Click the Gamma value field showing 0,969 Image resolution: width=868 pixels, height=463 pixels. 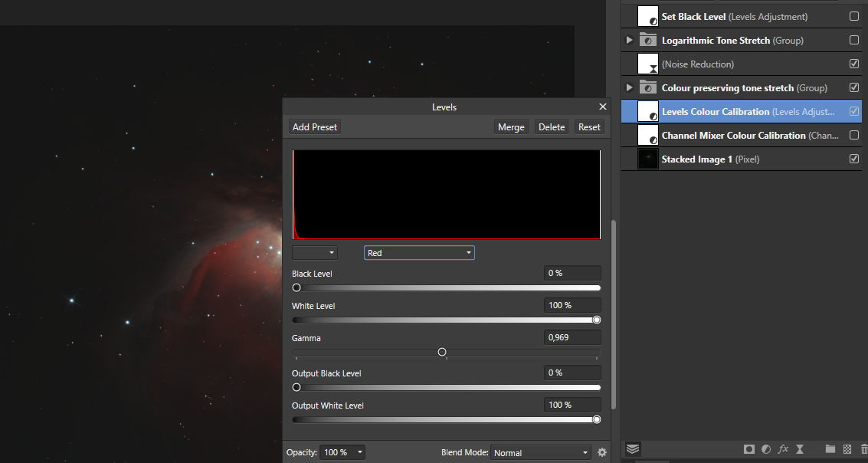tap(572, 337)
